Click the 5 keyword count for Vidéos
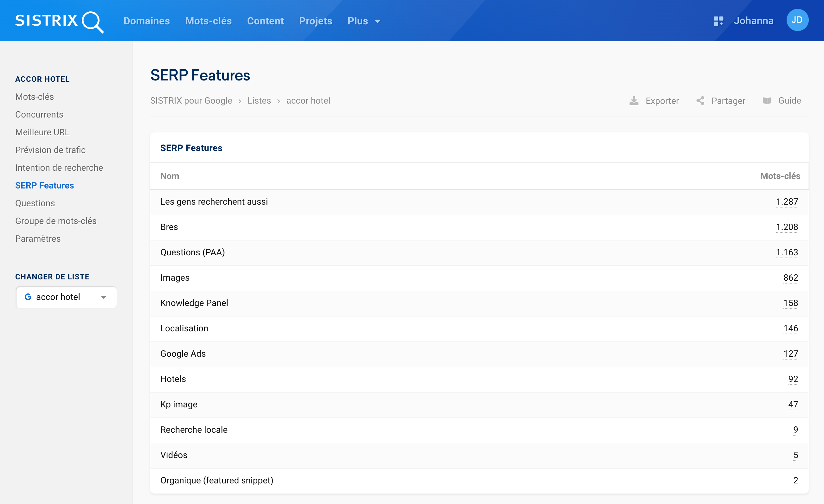Viewport: 824px width, 504px height. click(x=795, y=455)
